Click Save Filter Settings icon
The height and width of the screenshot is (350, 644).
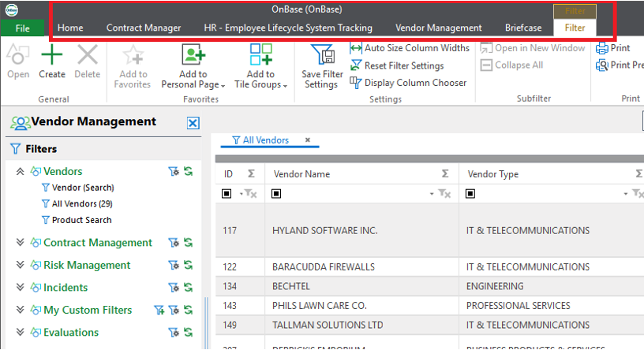point(321,55)
